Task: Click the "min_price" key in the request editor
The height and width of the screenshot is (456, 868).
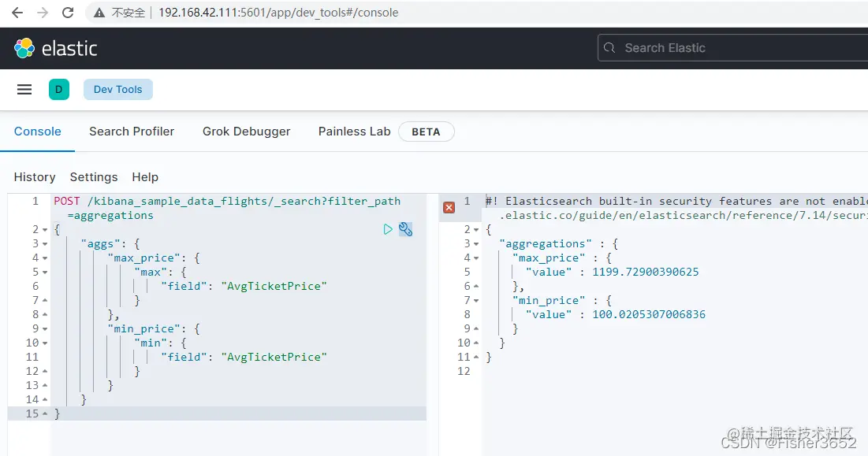Action: pyautogui.click(x=144, y=329)
